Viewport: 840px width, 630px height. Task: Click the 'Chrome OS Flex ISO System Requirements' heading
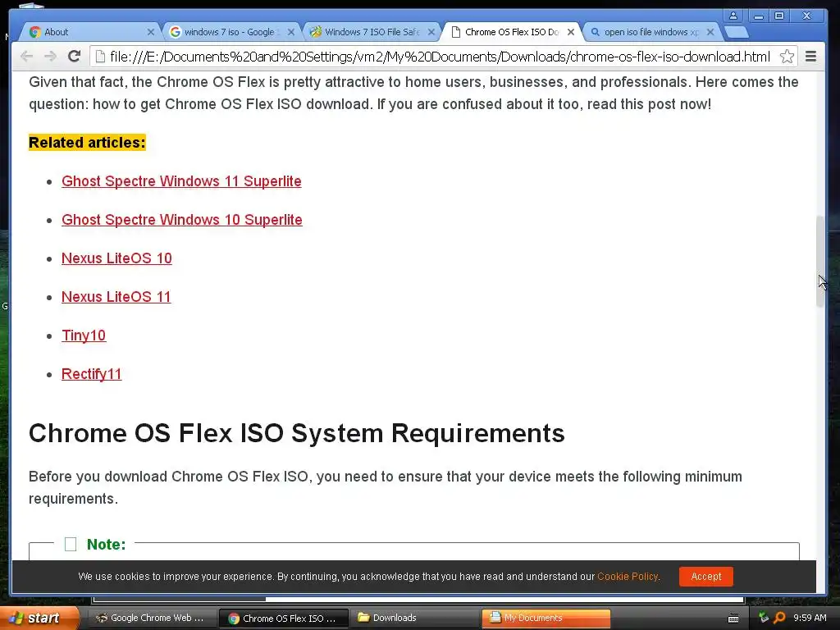point(296,433)
